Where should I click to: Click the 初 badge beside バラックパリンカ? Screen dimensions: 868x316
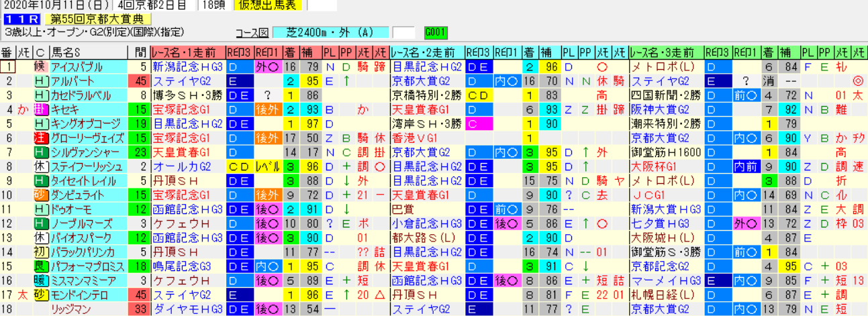click(x=42, y=252)
